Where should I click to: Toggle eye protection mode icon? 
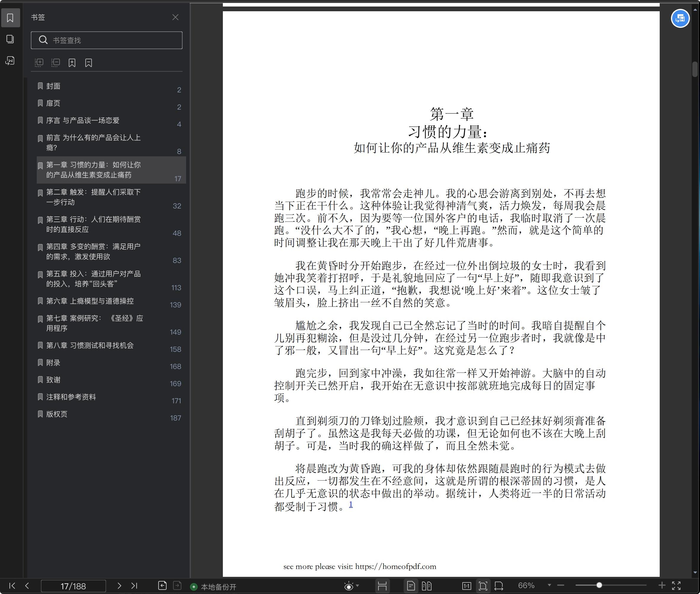tap(349, 586)
